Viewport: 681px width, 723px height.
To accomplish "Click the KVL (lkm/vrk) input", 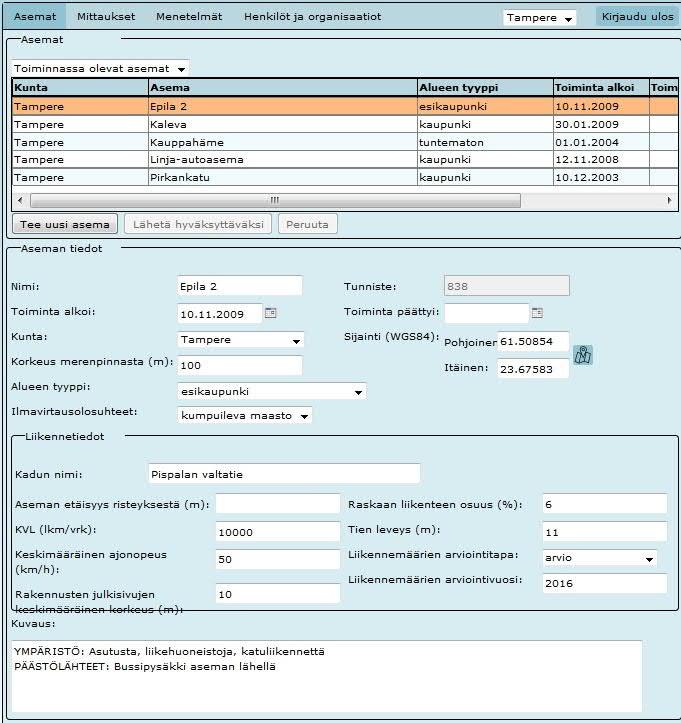I will [x=278, y=532].
